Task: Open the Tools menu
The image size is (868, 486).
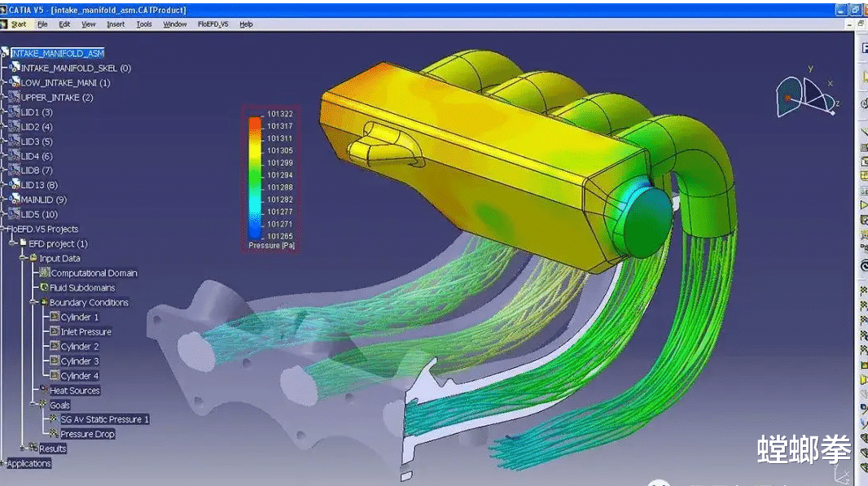Action: point(144,24)
